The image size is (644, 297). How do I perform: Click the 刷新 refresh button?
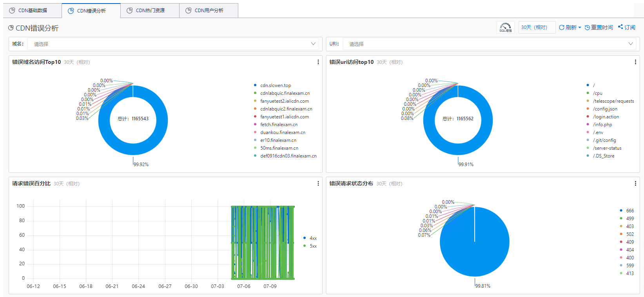click(x=570, y=27)
